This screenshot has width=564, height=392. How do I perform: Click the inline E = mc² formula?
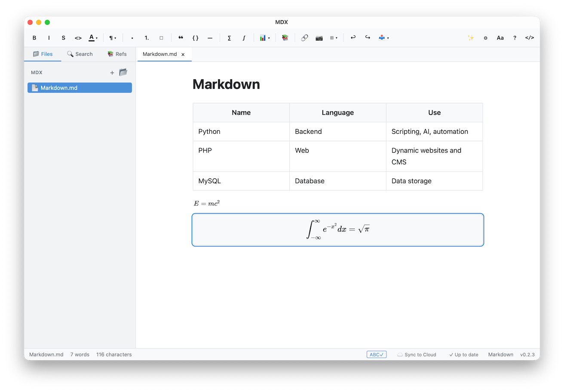pyautogui.click(x=207, y=203)
